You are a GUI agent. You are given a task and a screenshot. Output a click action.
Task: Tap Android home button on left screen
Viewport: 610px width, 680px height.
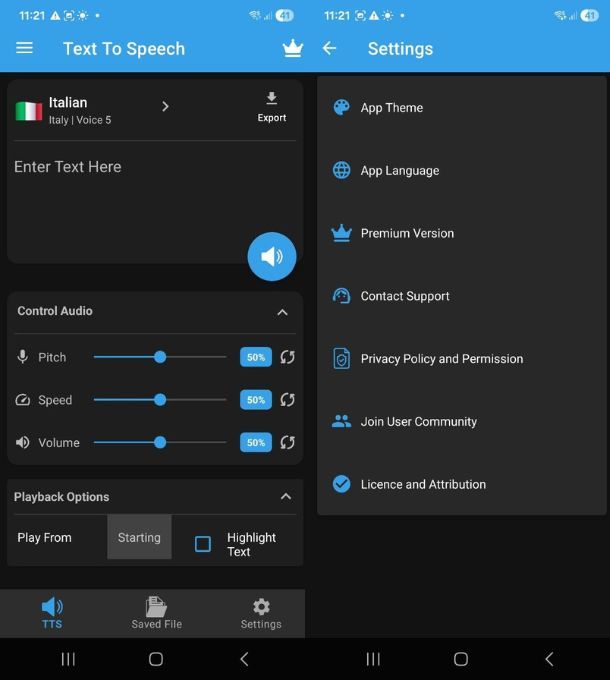click(156, 659)
